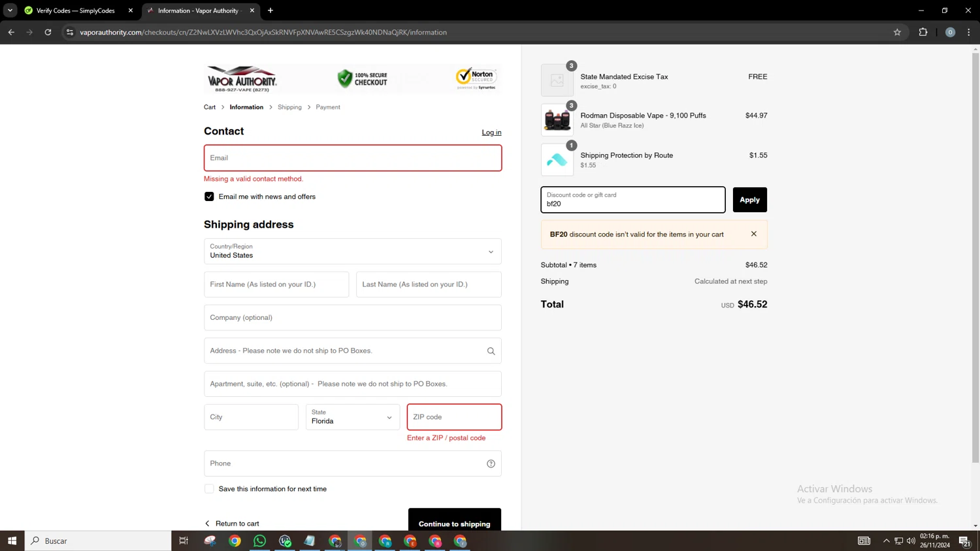Click the volume speaker tray icon
This screenshot has width=980, height=551.
click(x=911, y=541)
